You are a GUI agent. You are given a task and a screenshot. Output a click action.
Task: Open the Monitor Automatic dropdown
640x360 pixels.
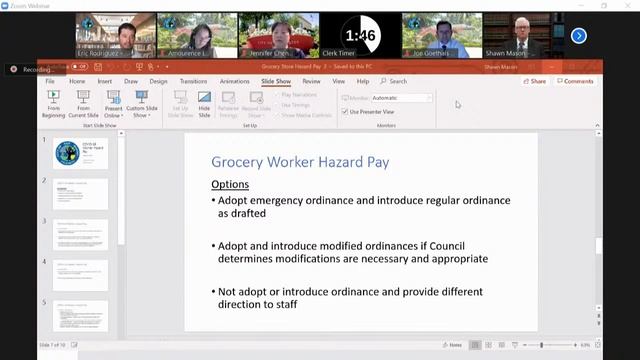401,98
